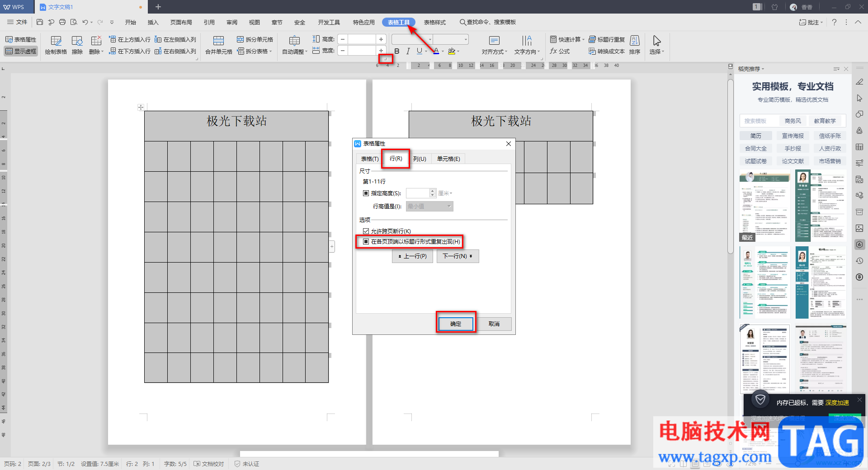Switch to 列(U) tab in dialog
868x470 pixels.
coord(420,159)
